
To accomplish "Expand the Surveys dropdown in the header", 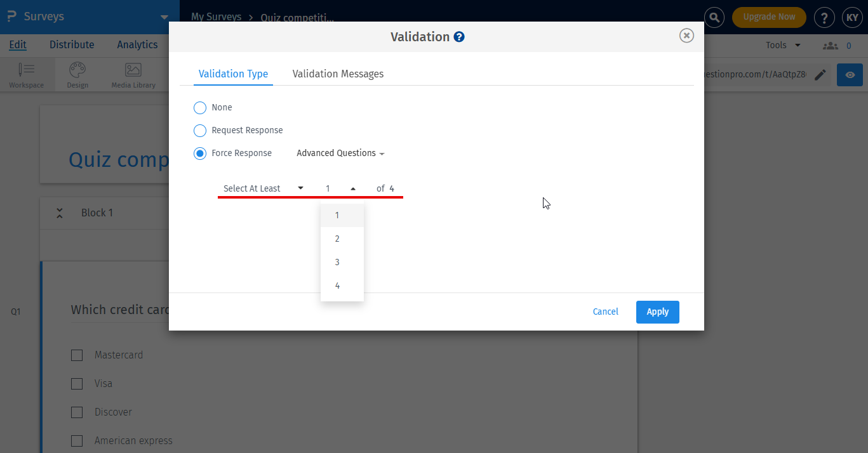I will pos(164,17).
